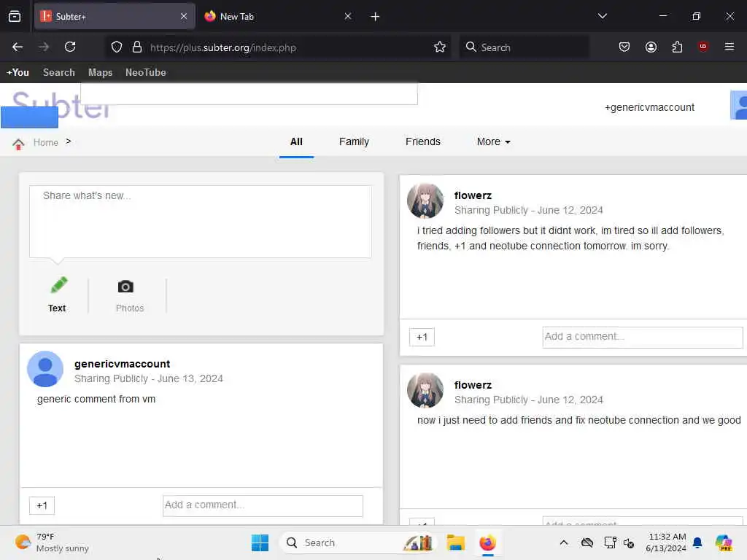Image resolution: width=747 pixels, height=560 pixels.
Task: Add a comment on genericvmaccount's post
Action: (263, 505)
